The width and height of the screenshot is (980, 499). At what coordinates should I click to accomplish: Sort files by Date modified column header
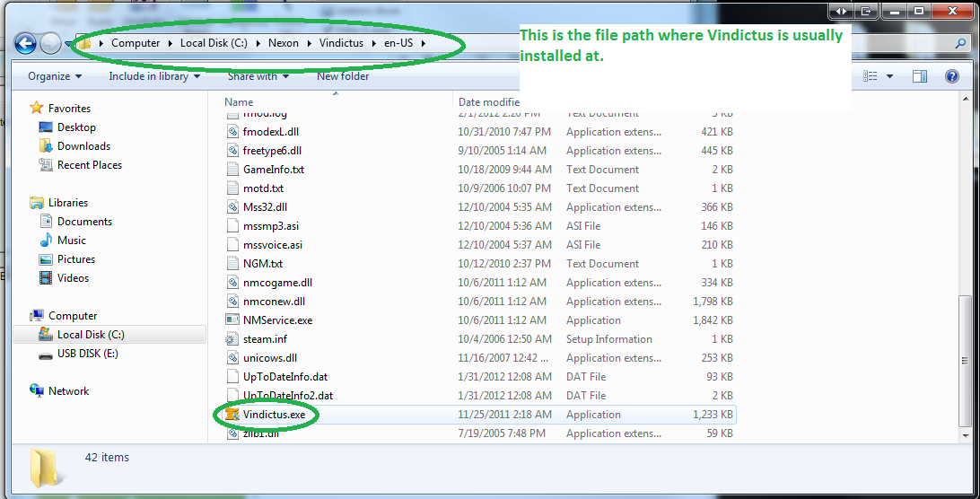click(489, 102)
